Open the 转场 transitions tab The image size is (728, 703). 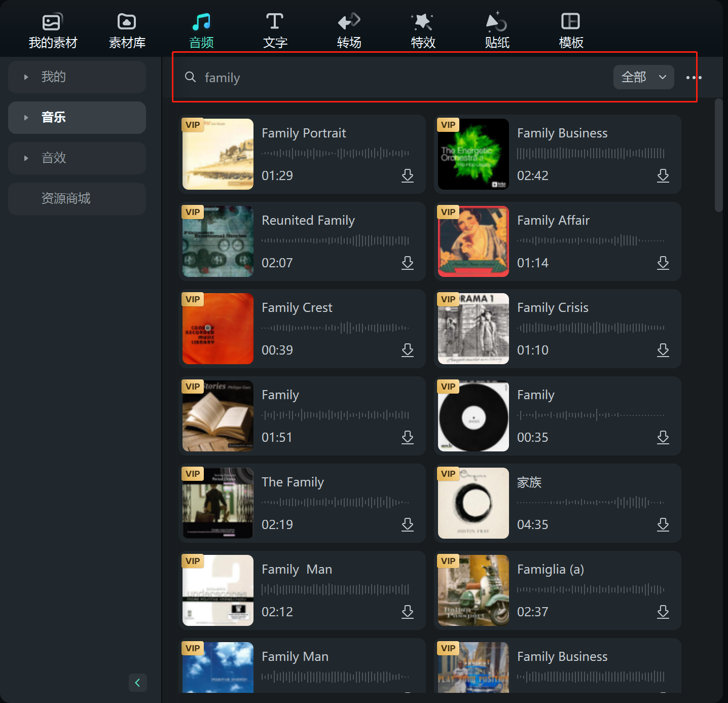[349, 30]
